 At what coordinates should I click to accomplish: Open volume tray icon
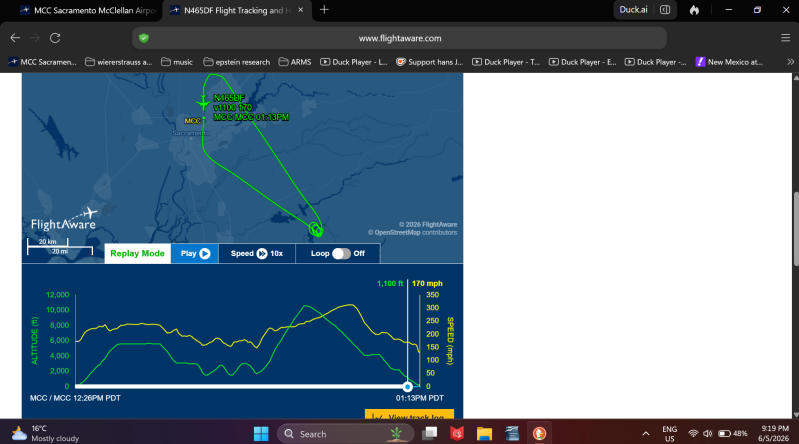click(x=708, y=434)
